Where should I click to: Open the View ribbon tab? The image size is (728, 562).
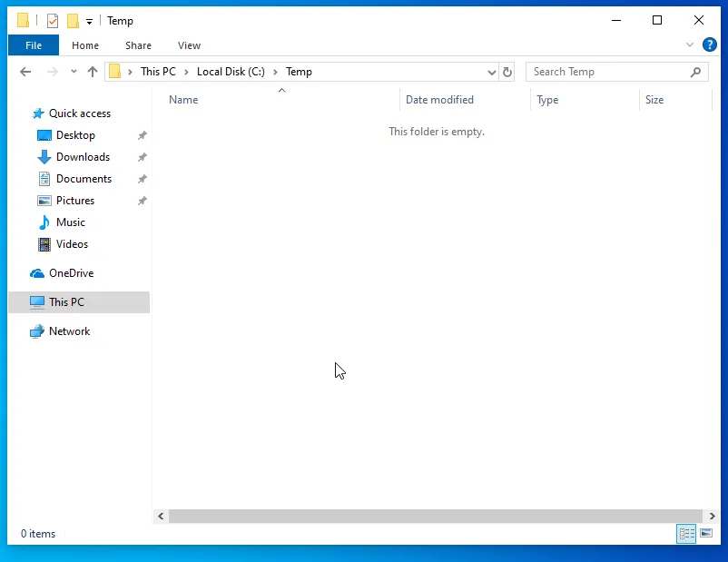[189, 45]
